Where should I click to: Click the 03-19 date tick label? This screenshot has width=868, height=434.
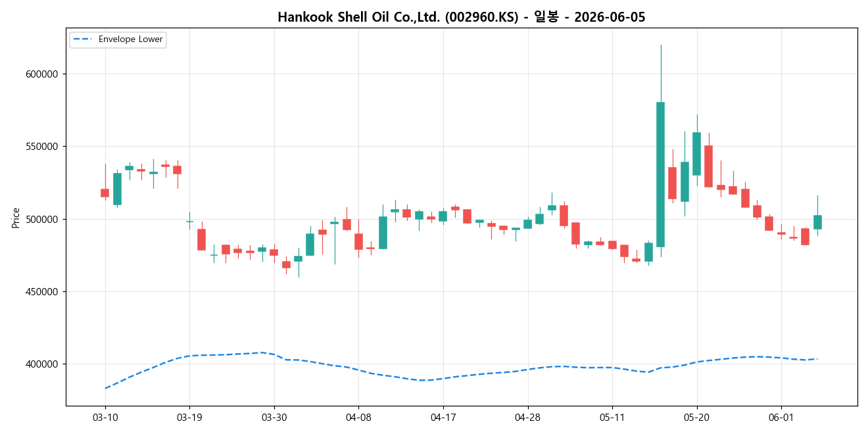click(x=189, y=418)
